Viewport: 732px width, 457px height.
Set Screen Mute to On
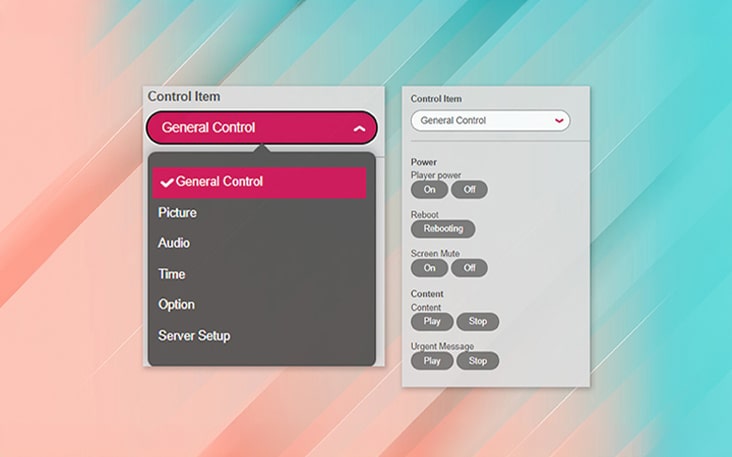pos(429,268)
